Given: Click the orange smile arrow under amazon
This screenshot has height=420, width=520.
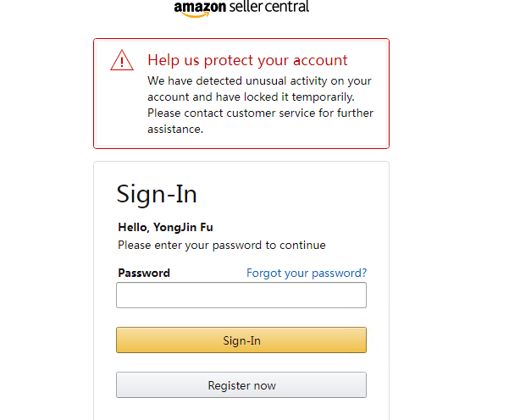Looking at the screenshot, I should (196, 14).
